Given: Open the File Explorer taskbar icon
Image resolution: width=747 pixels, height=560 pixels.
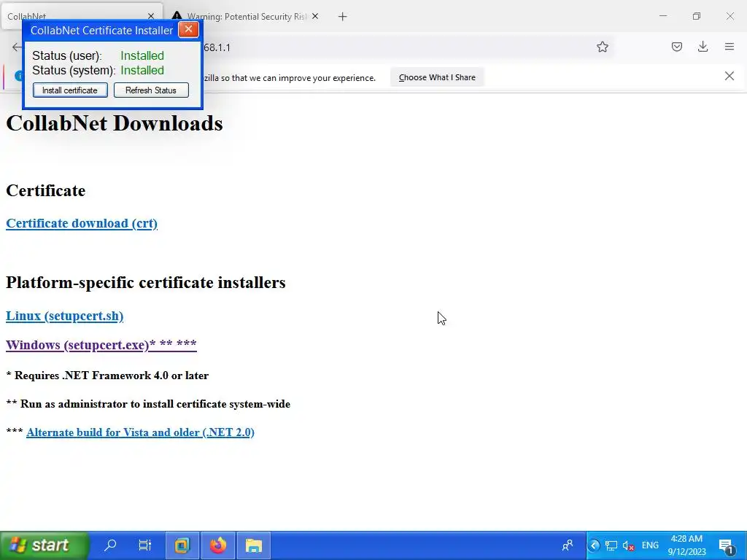Looking at the screenshot, I should click(x=254, y=545).
